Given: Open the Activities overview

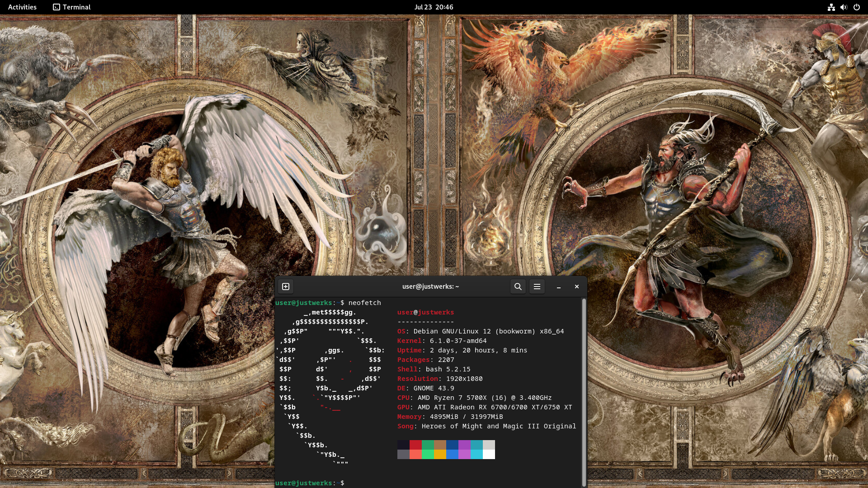Looking at the screenshot, I should pos(22,7).
